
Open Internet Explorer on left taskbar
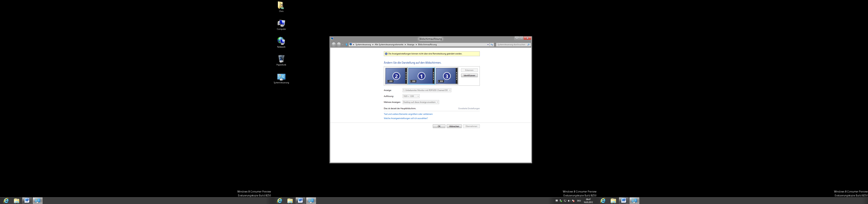(x=6, y=201)
